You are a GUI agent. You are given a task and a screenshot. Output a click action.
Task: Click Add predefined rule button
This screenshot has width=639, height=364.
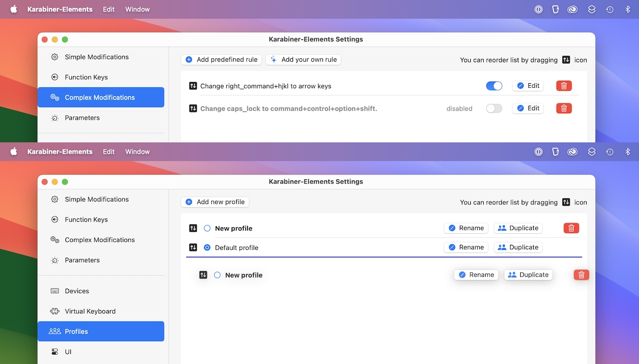click(222, 59)
